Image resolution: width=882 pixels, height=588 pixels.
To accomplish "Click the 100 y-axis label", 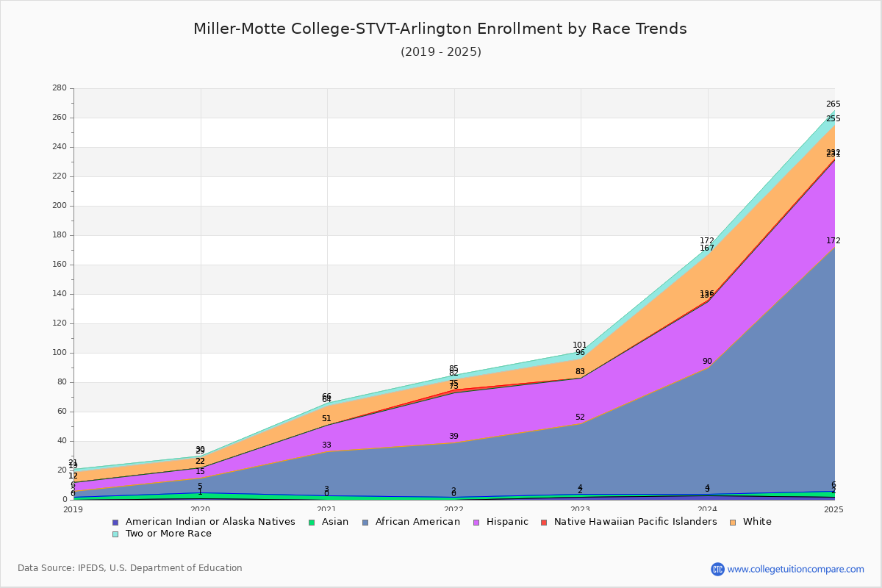I will coord(60,353).
